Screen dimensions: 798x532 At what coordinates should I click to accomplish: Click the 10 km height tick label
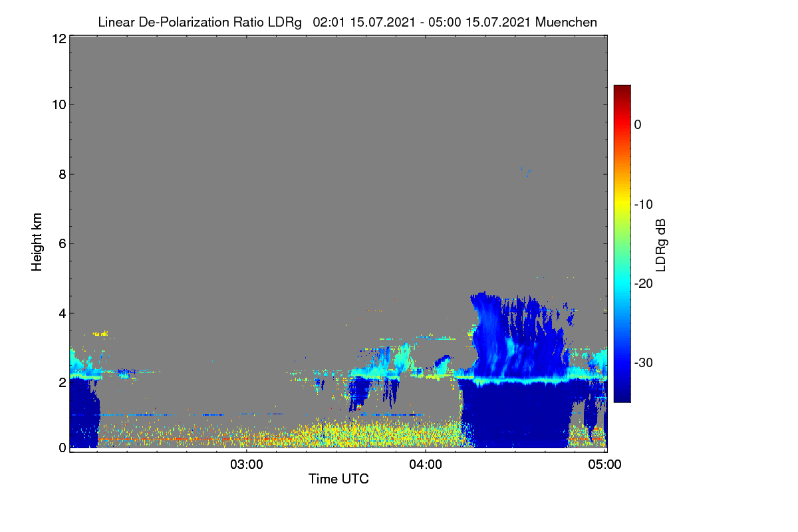point(58,104)
